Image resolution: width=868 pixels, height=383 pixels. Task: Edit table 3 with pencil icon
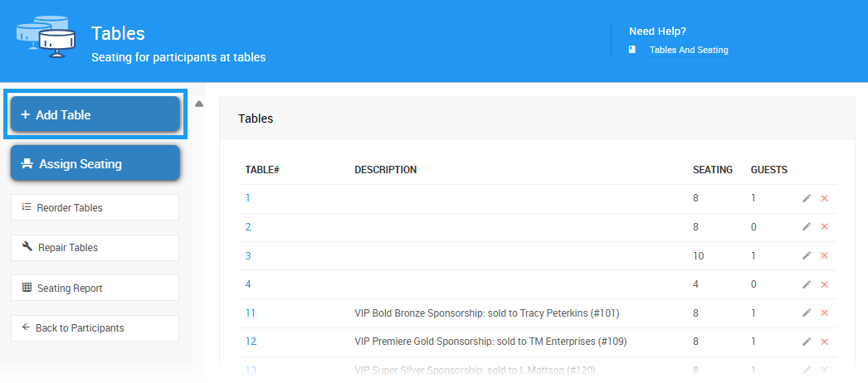coord(807,256)
